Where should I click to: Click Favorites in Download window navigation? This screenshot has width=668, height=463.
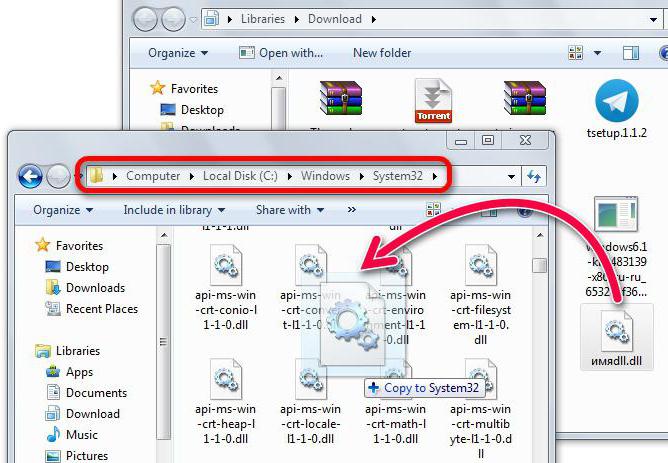pyautogui.click(x=184, y=88)
